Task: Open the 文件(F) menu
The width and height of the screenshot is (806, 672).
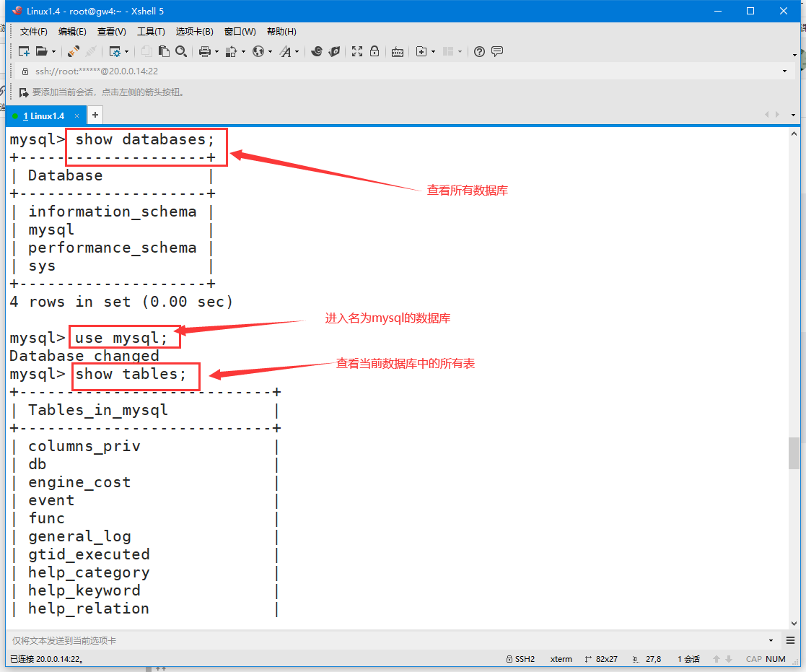Action: pyautogui.click(x=34, y=31)
